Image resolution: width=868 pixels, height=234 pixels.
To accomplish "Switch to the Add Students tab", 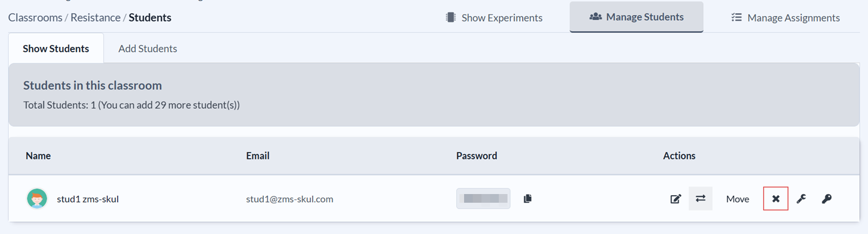I will point(148,48).
